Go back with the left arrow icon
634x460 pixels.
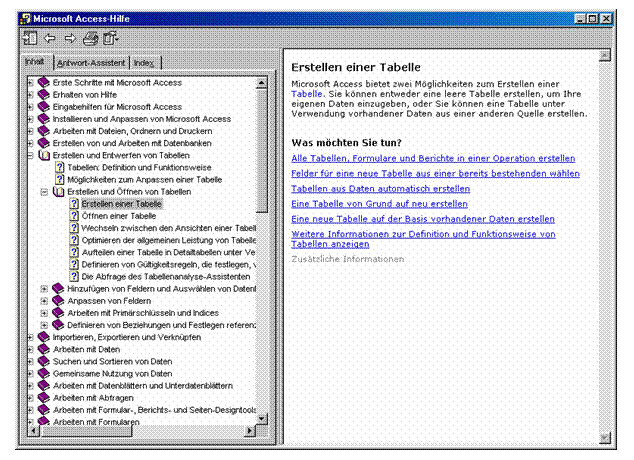click(x=50, y=38)
